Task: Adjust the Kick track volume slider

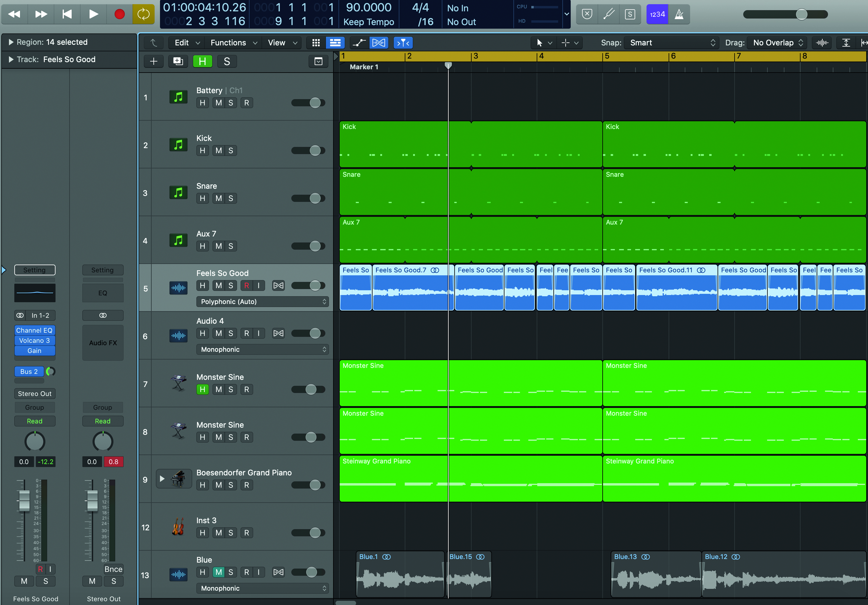Action: (315, 151)
